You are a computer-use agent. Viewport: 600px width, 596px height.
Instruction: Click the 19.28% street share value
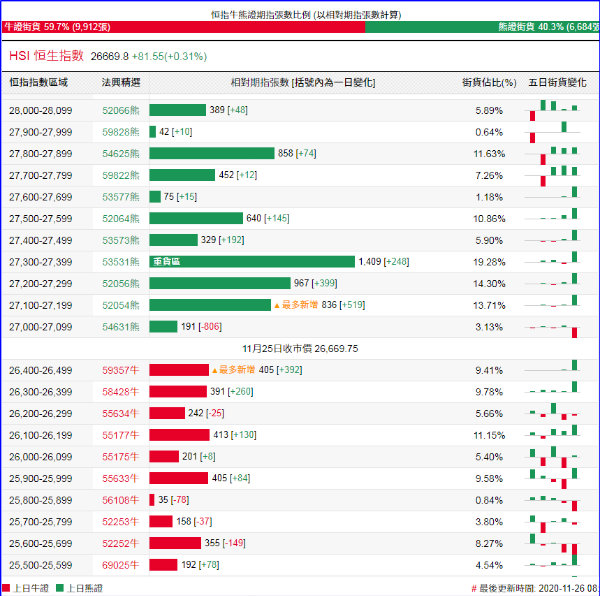coord(489,262)
